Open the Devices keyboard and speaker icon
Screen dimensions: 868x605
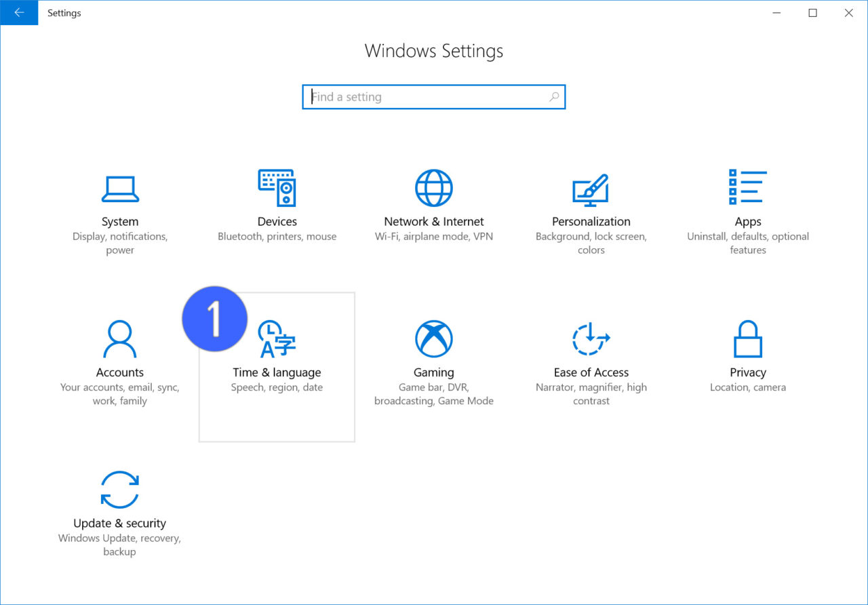click(x=277, y=188)
